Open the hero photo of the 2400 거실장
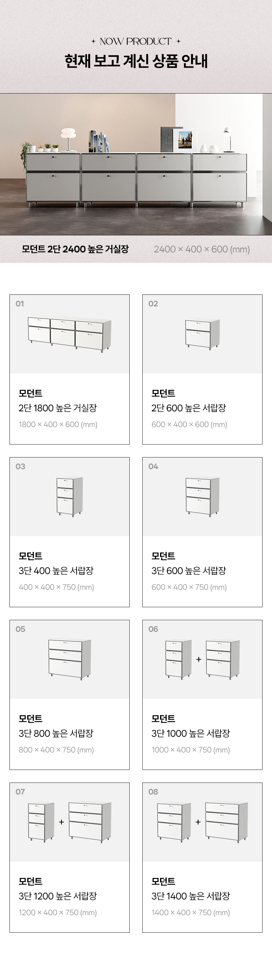 click(x=136, y=164)
